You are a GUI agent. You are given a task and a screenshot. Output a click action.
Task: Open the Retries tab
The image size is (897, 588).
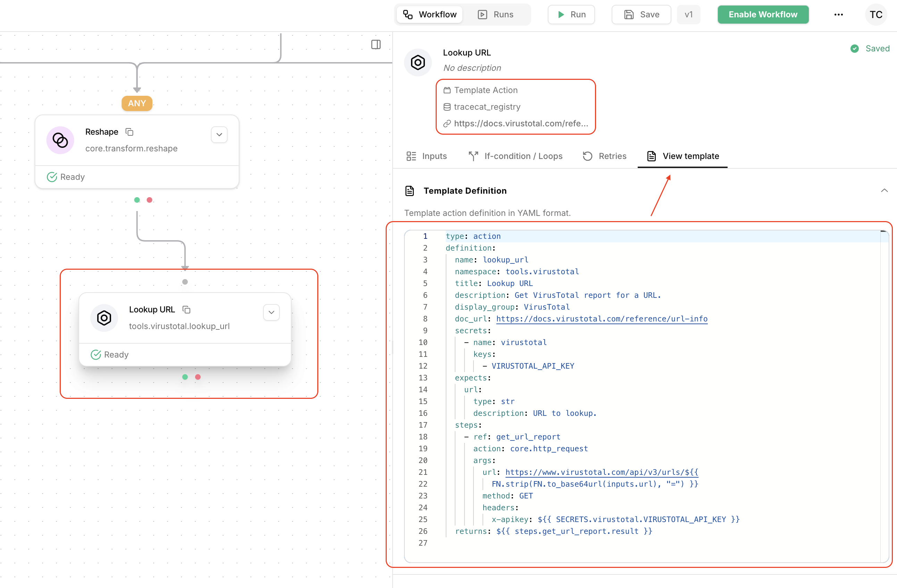coord(604,156)
